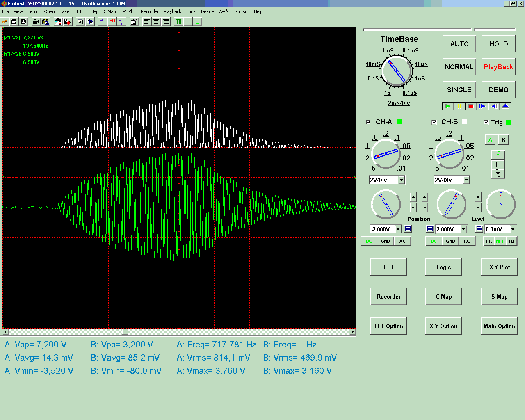
Task: Click the video camera toolbar icon
Action: click(36, 22)
